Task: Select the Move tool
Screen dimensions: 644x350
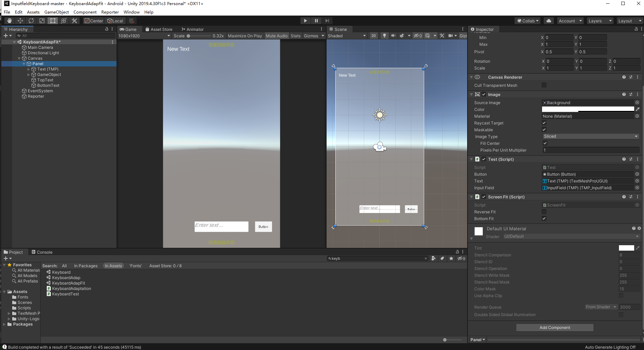Action: pyautogui.click(x=20, y=21)
